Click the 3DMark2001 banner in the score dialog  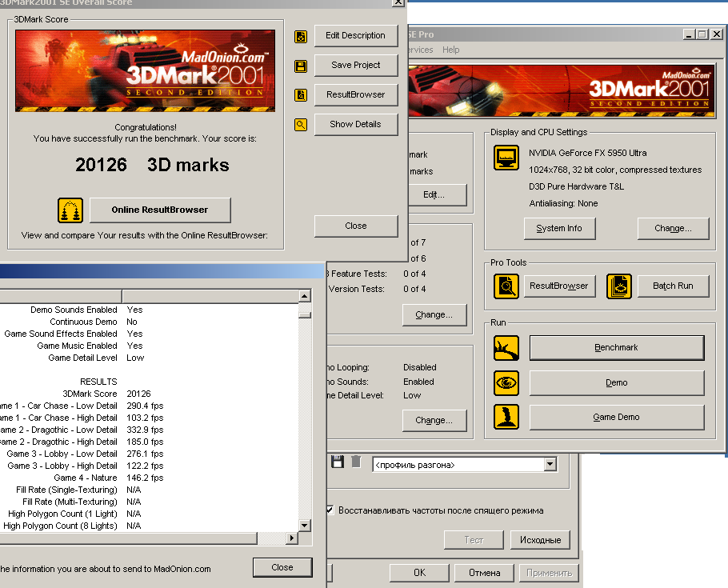(x=146, y=71)
